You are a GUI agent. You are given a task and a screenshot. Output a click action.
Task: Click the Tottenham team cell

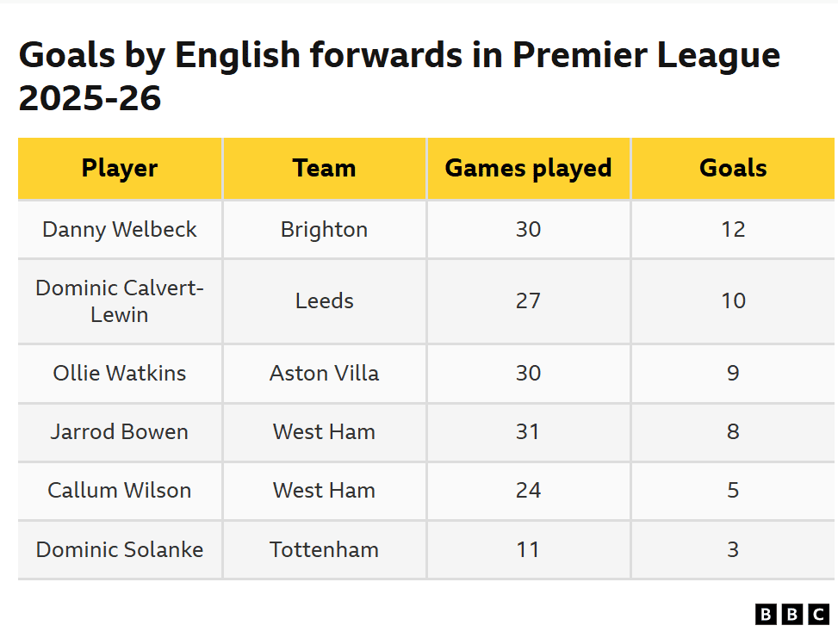pyautogui.click(x=324, y=549)
